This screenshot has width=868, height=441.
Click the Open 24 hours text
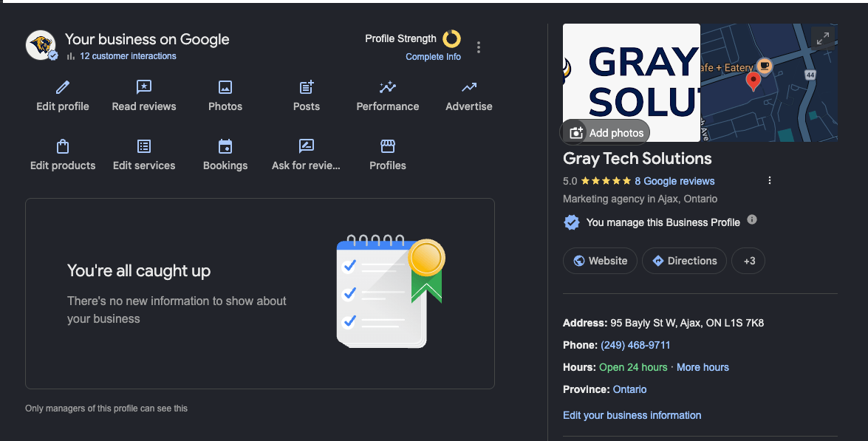(633, 367)
